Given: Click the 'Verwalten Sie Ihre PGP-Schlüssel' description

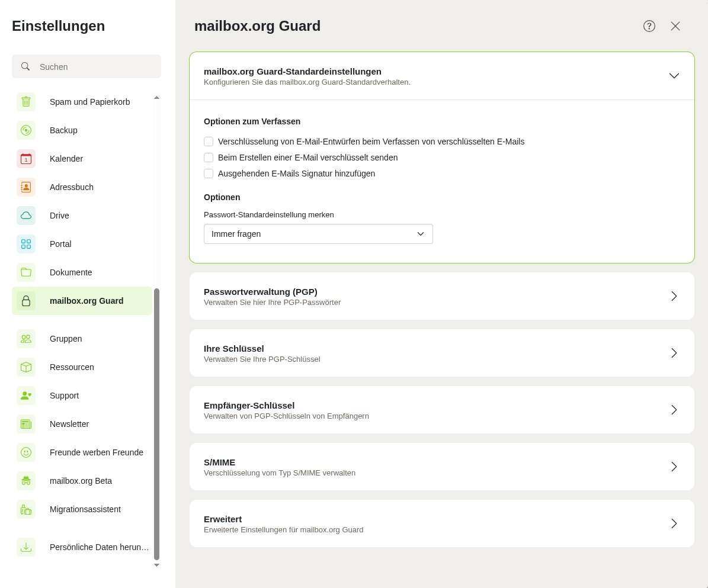Looking at the screenshot, I should [262, 359].
